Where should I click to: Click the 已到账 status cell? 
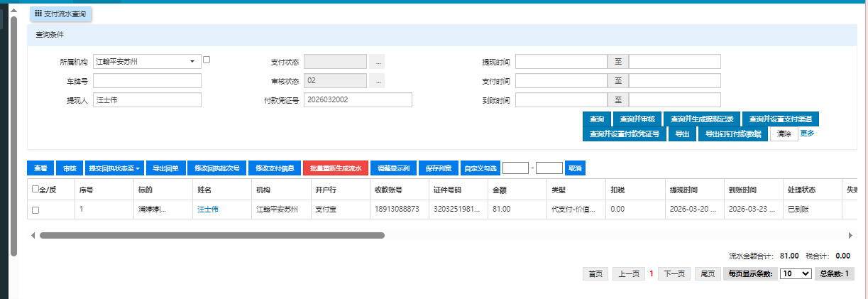(811, 210)
